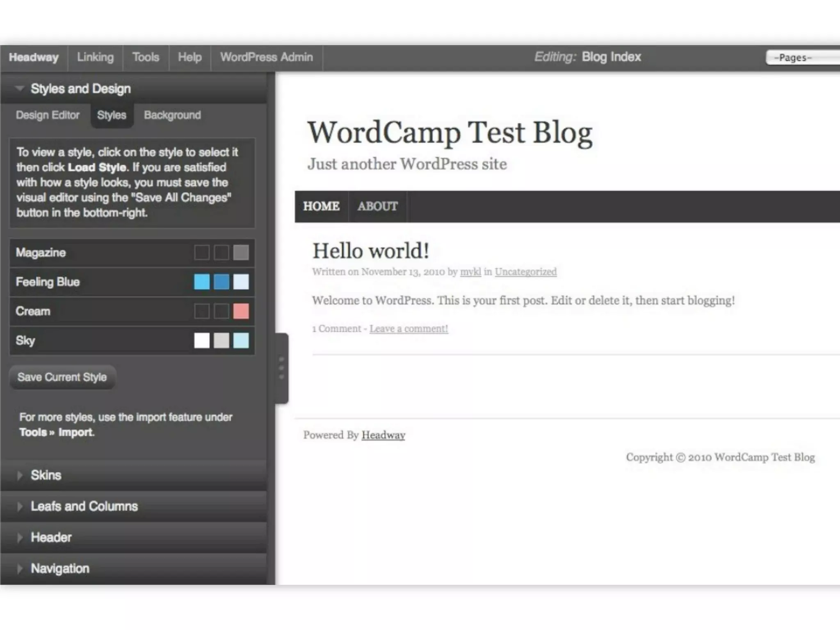The width and height of the screenshot is (840, 630).
Task: Click the sidebar collapse handle
Action: coord(281,368)
